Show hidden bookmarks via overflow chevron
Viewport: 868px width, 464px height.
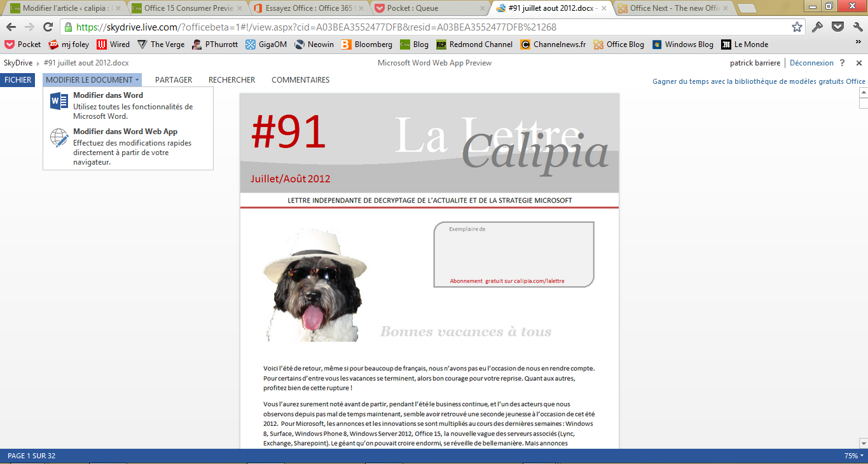858,42
